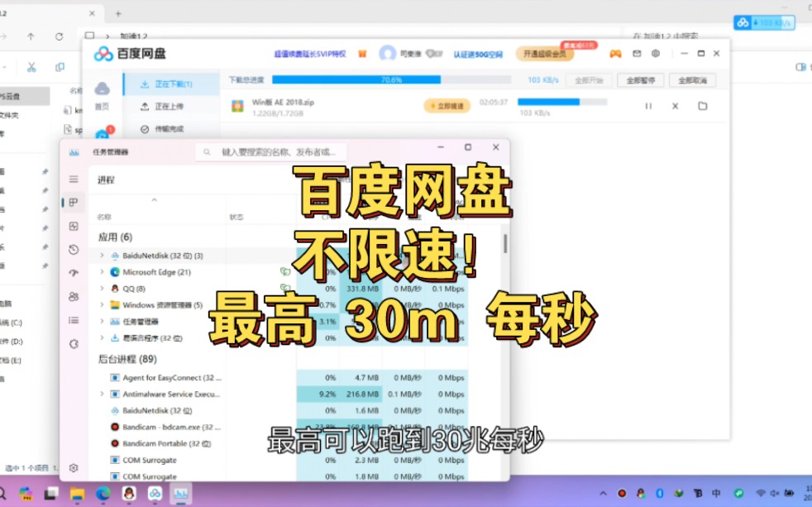Click the 全部取消 button
The width and height of the screenshot is (812, 507).
692,80
